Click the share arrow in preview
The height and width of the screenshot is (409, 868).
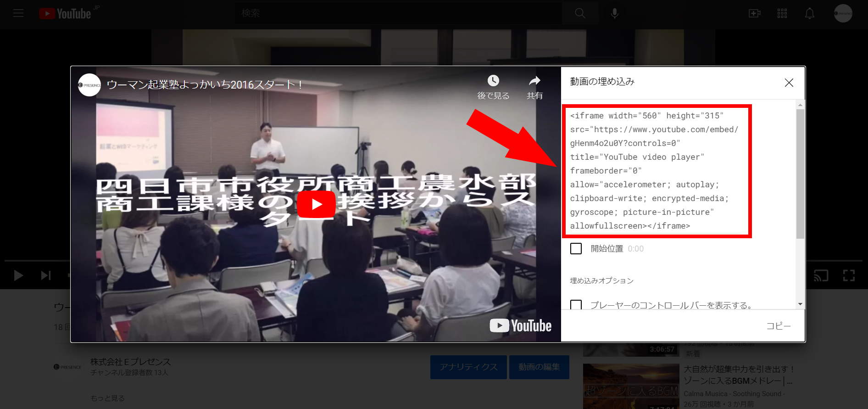(x=534, y=81)
